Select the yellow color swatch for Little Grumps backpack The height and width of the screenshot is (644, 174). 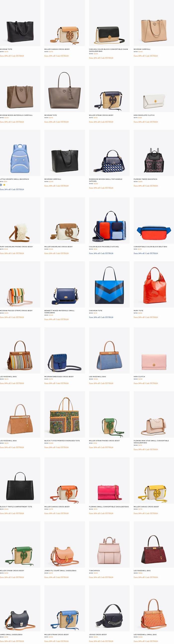tap(4, 185)
